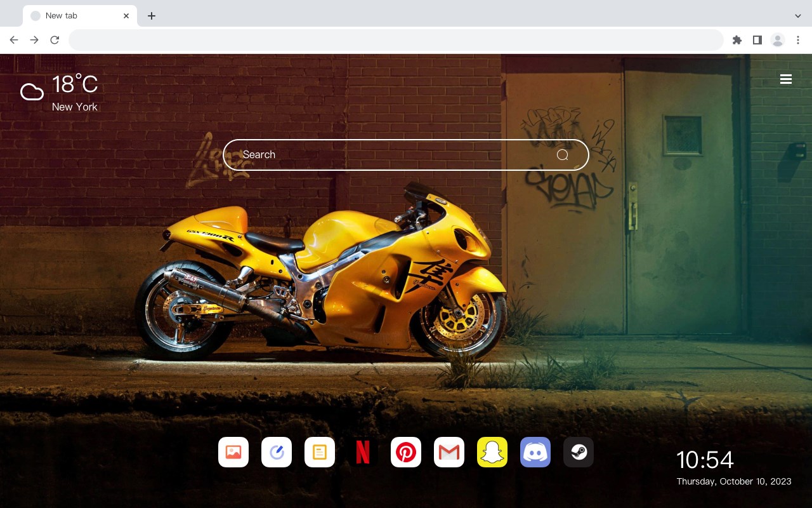Go forward to the next page
812x508 pixels.
(x=34, y=40)
